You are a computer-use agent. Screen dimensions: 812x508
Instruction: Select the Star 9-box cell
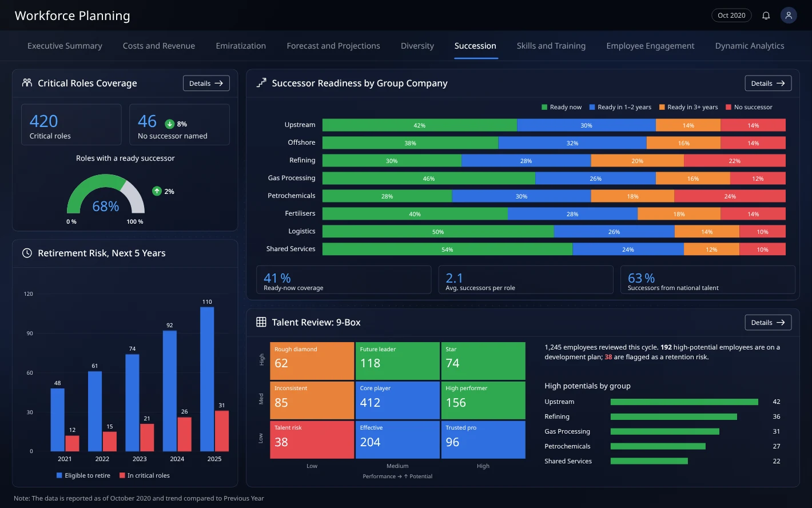coord(483,360)
